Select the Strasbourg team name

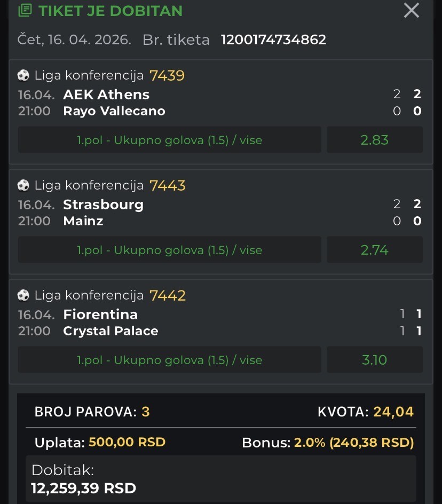pyautogui.click(x=103, y=204)
